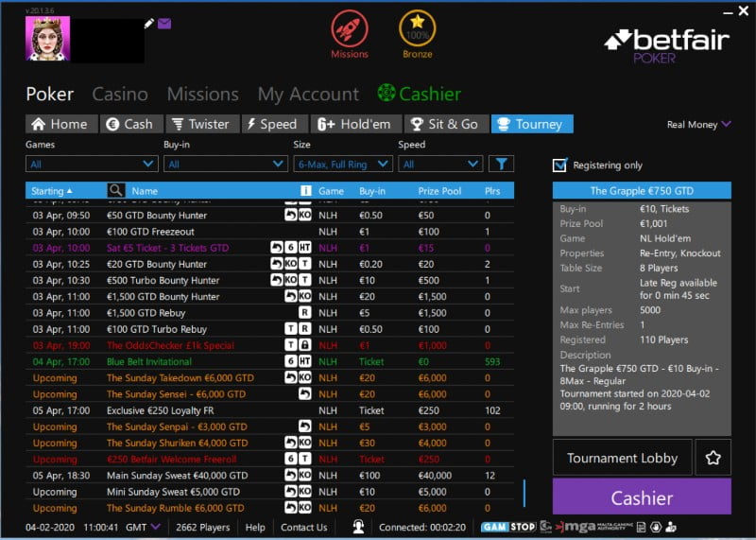Open the Gambling Commission logo in footer

click(545, 527)
